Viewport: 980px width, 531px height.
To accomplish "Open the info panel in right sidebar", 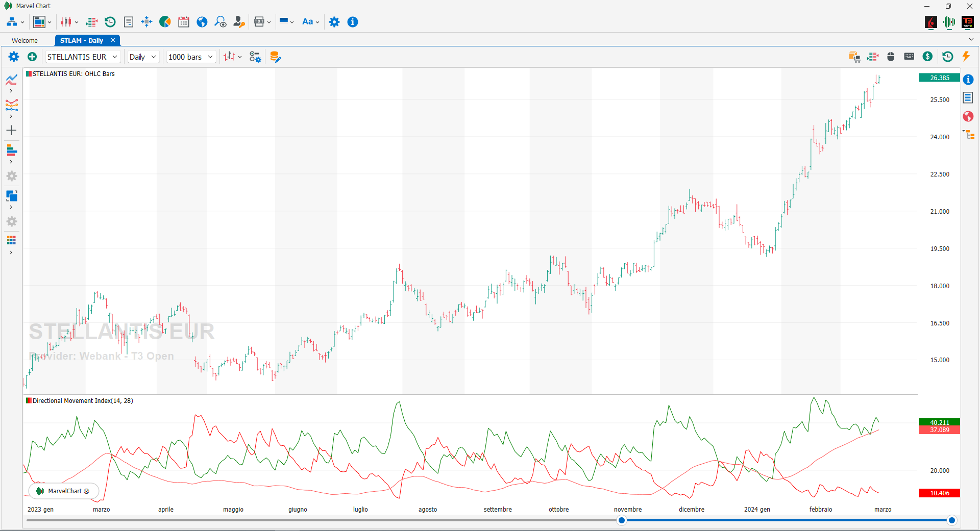I will coord(968,80).
